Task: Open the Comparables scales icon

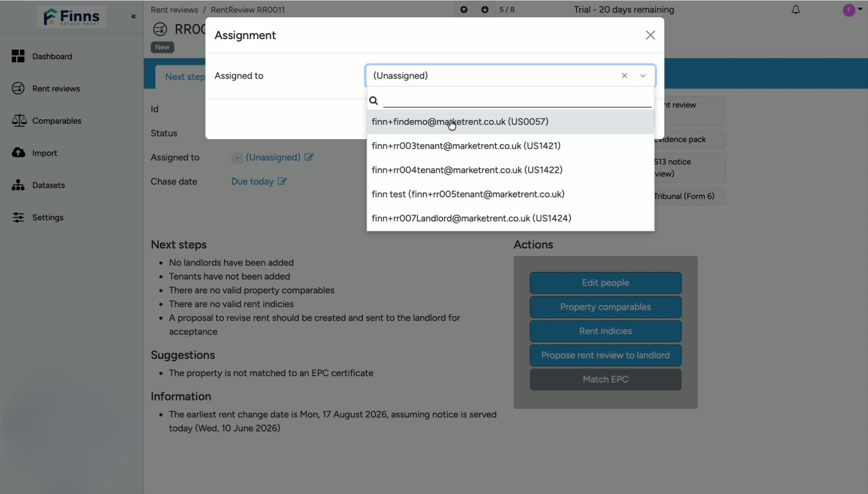Action: 19,121
